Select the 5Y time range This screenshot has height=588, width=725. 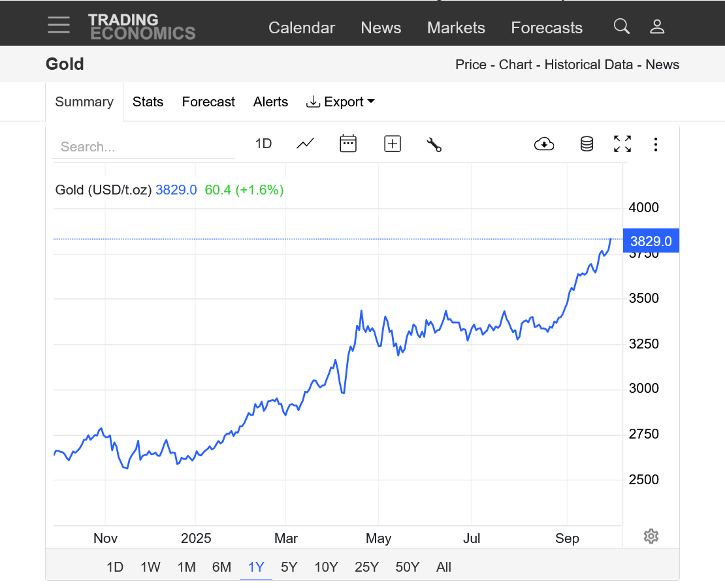[289, 567]
